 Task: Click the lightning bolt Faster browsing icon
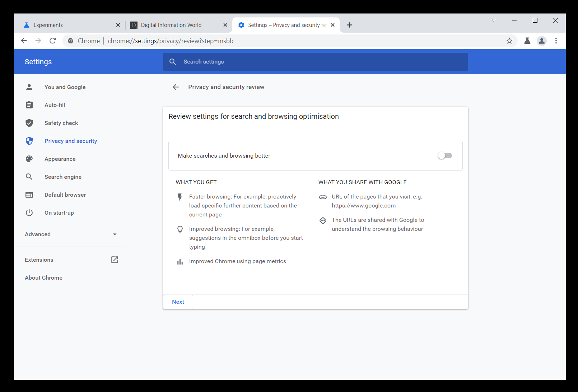click(x=180, y=197)
